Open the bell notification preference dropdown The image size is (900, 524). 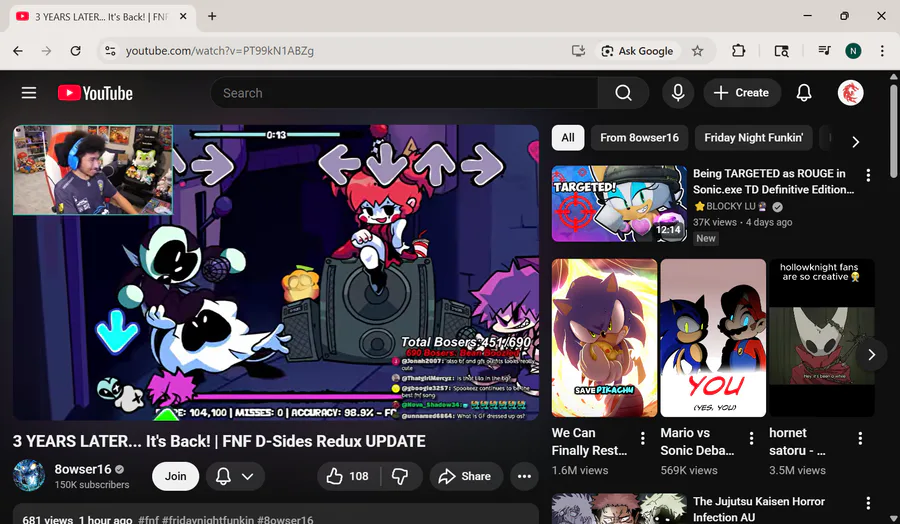(235, 476)
